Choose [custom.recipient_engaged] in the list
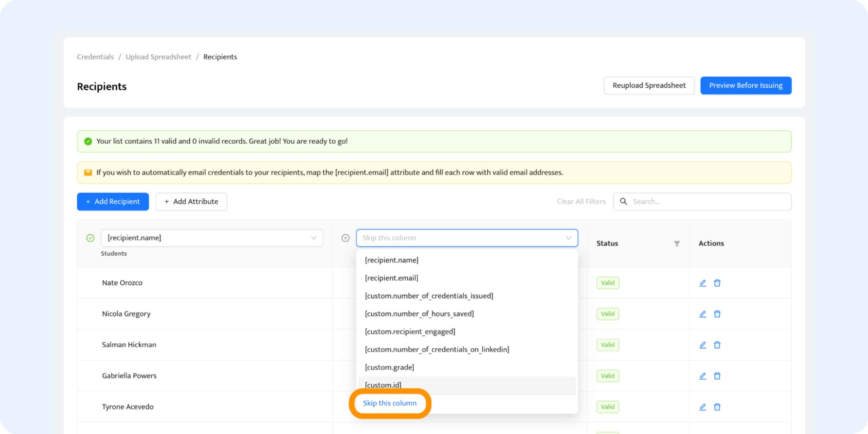The height and width of the screenshot is (434, 868). coord(410,331)
